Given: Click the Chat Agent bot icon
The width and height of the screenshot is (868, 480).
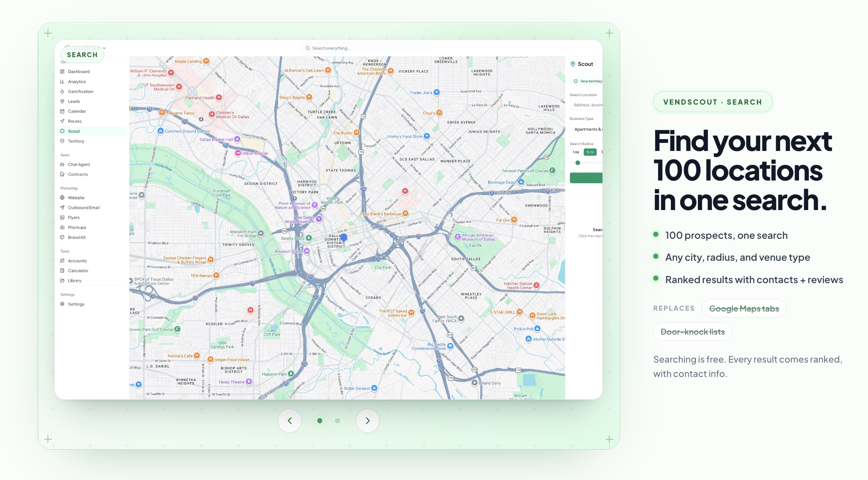Looking at the screenshot, I should [x=62, y=165].
